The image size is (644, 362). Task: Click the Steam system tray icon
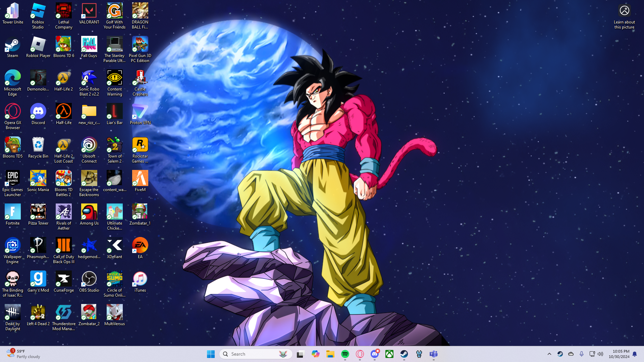click(x=560, y=354)
